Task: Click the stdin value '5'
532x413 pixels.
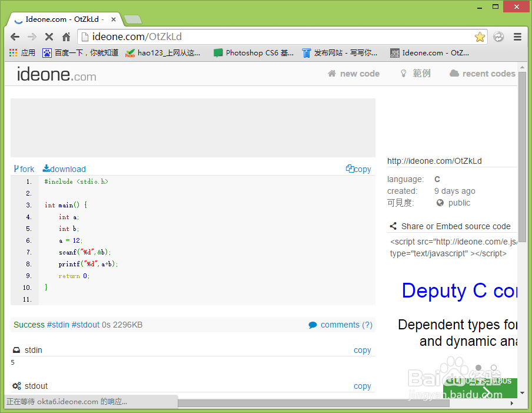Action: click(x=12, y=362)
